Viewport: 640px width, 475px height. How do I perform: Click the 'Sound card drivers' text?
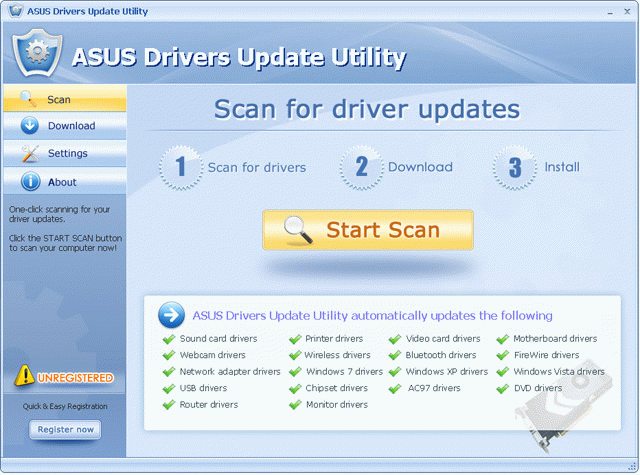218,339
